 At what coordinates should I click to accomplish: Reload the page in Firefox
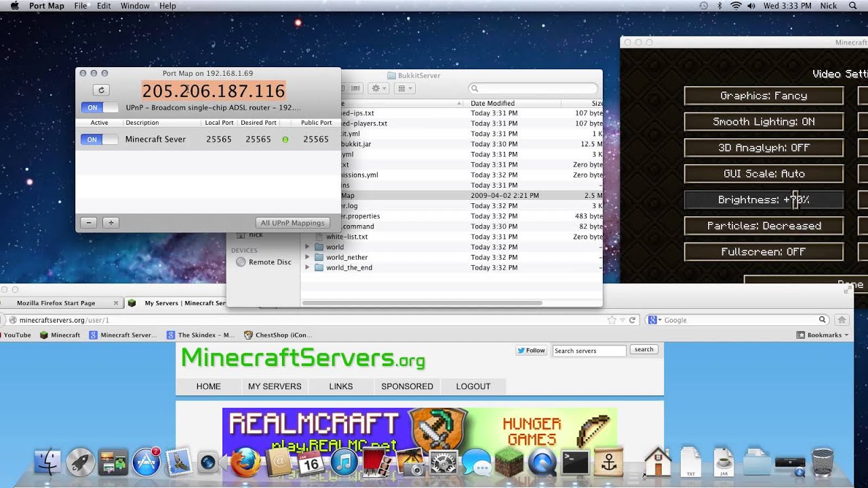pyautogui.click(x=632, y=320)
